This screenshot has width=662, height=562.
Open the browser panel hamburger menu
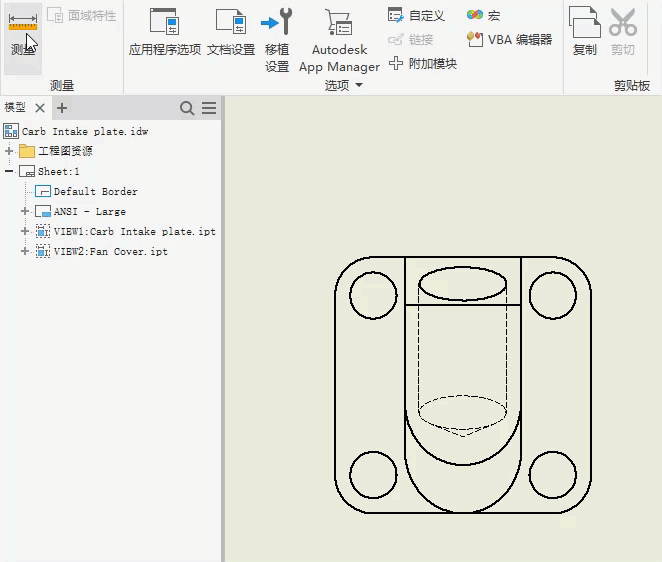[x=209, y=108]
